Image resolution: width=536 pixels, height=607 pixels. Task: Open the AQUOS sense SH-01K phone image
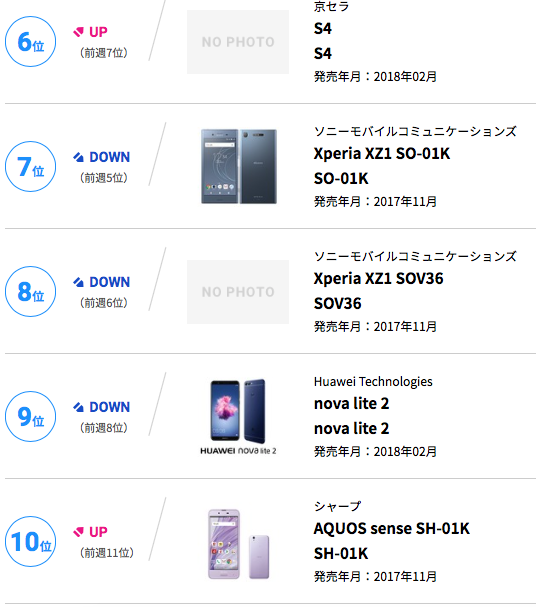click(x=238, y=544)
